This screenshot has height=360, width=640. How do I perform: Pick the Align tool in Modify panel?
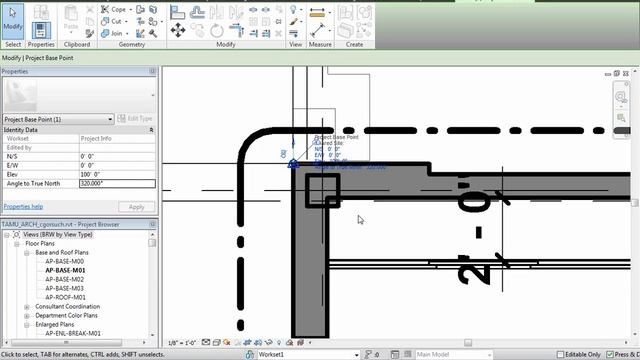click(x=177, y=12)
